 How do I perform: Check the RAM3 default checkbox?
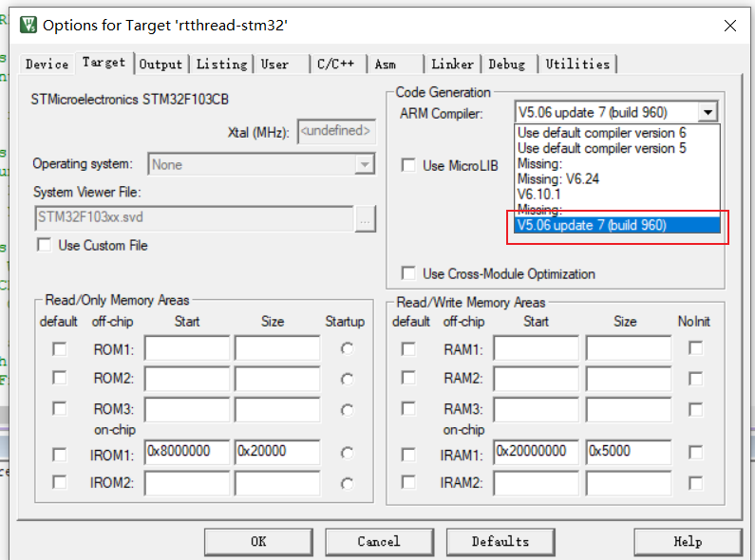[408, 408]
